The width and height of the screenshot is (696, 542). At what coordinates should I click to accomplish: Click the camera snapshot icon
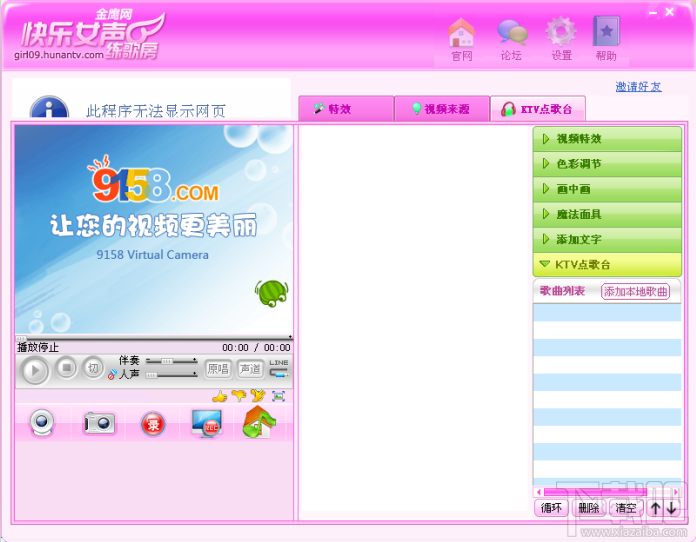99,423
